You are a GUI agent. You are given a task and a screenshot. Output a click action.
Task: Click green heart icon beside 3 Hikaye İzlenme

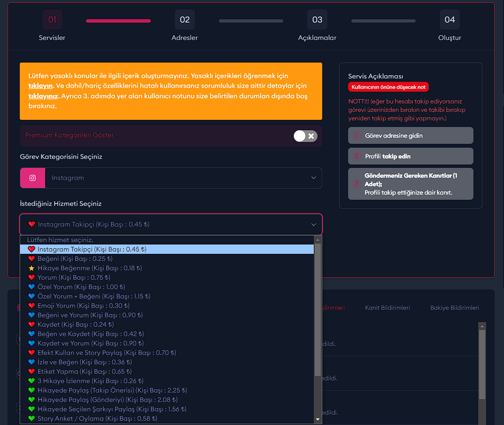click(x=31, y=381)
